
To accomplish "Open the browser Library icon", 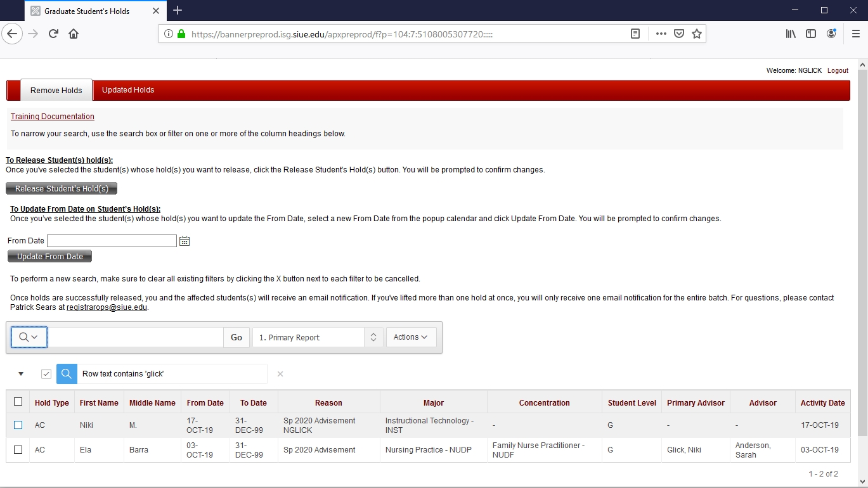I will (x=791, y=34).
